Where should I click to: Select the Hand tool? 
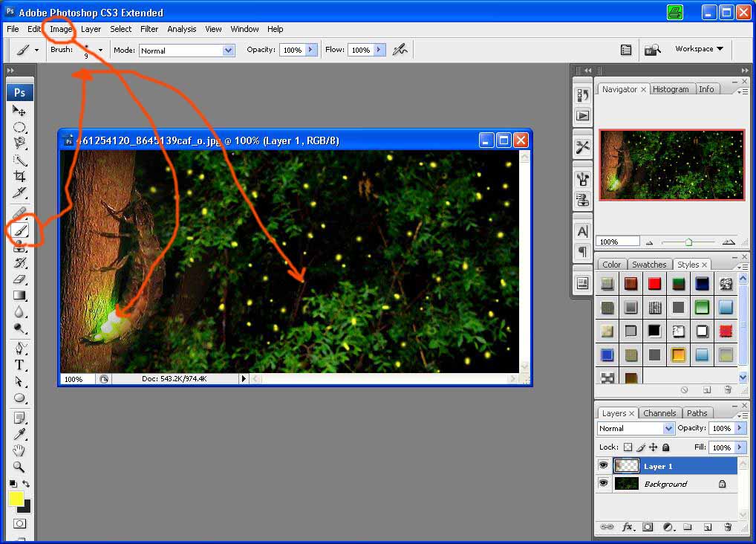[x=20, y=450]
